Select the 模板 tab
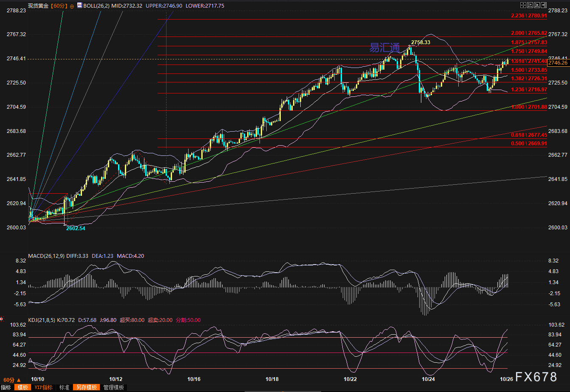 (23, 387)
